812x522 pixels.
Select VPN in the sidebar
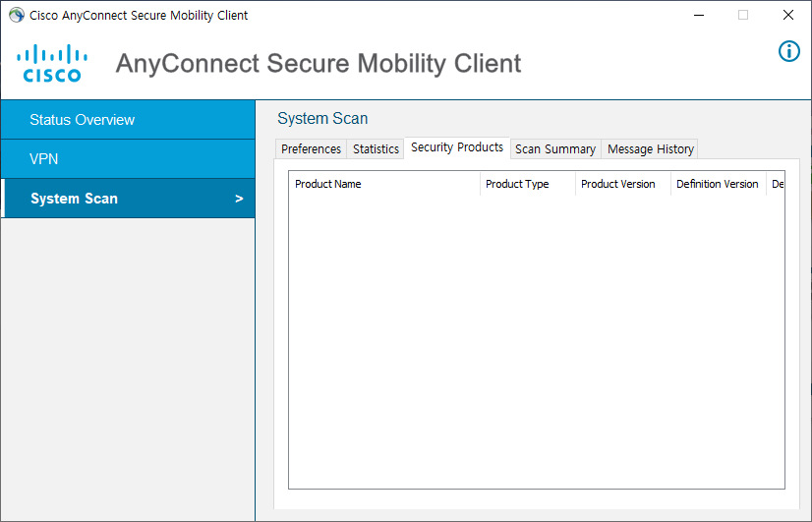(x=128, y=159)
